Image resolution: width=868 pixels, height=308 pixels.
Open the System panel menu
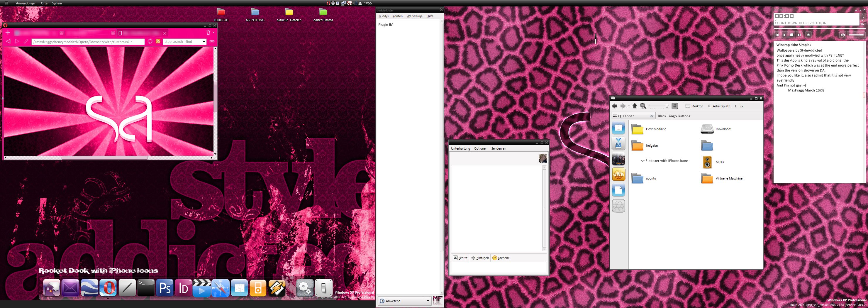(57, 3)
